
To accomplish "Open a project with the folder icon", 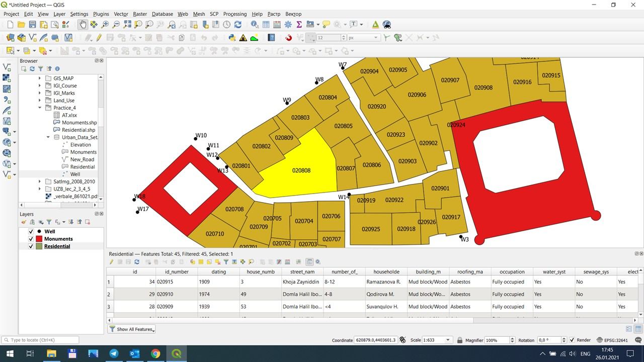I will (21, 24).
